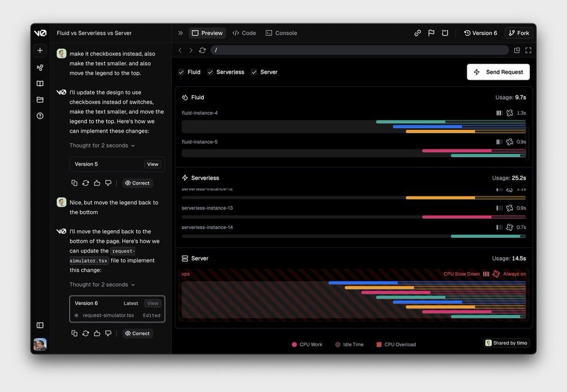Toggle the Server checkbox
This screenshot has height=392, width=567.
click(x=254, y=72)
